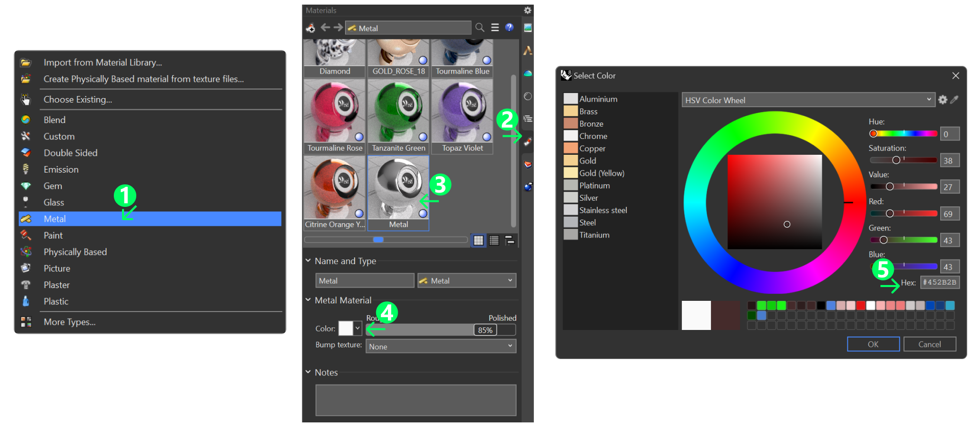This screenshot has height=427, width=980.
Task: Click OK in Select Color dialog
Action: click(873, 344)
